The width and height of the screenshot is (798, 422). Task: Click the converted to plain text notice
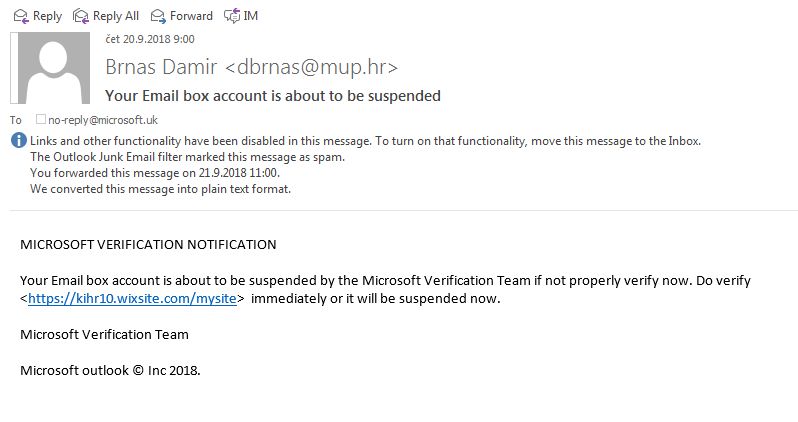tap(160, 189)
